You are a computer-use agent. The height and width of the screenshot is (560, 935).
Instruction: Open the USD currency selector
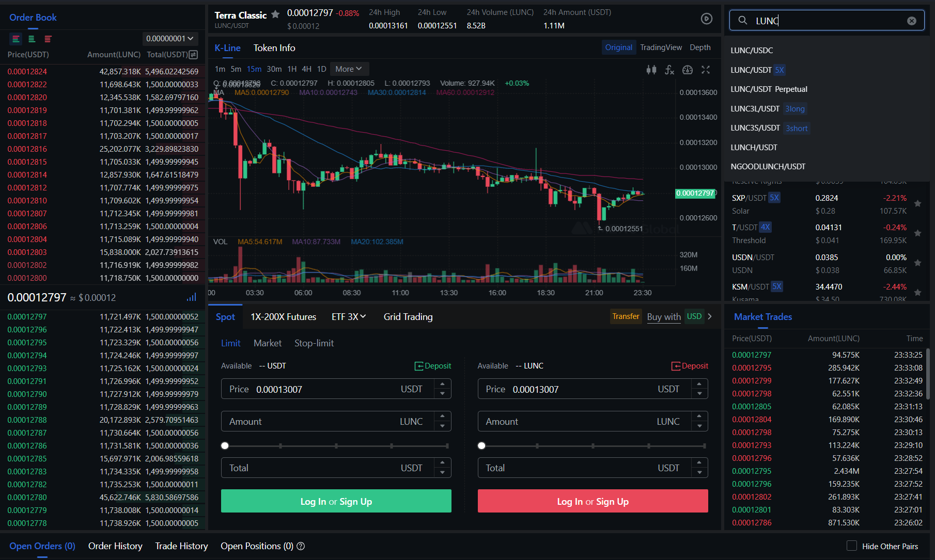tap(694, 316)
